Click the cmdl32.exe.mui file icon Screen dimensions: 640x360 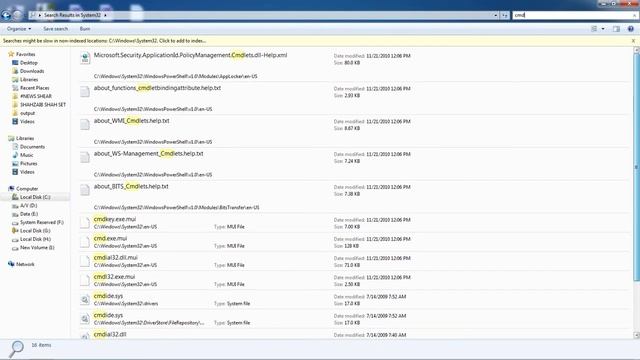click(x=85, y=280)
